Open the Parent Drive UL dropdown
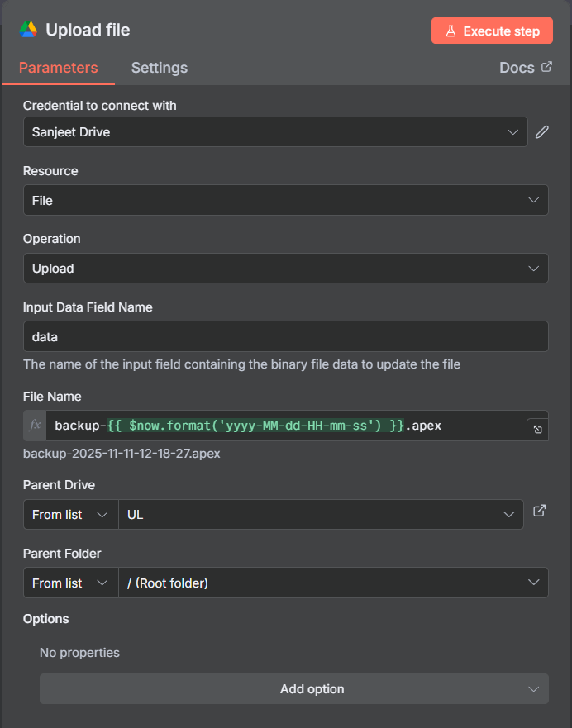The width and height of the screenshot is (572, 728). (x=321, y=515)
